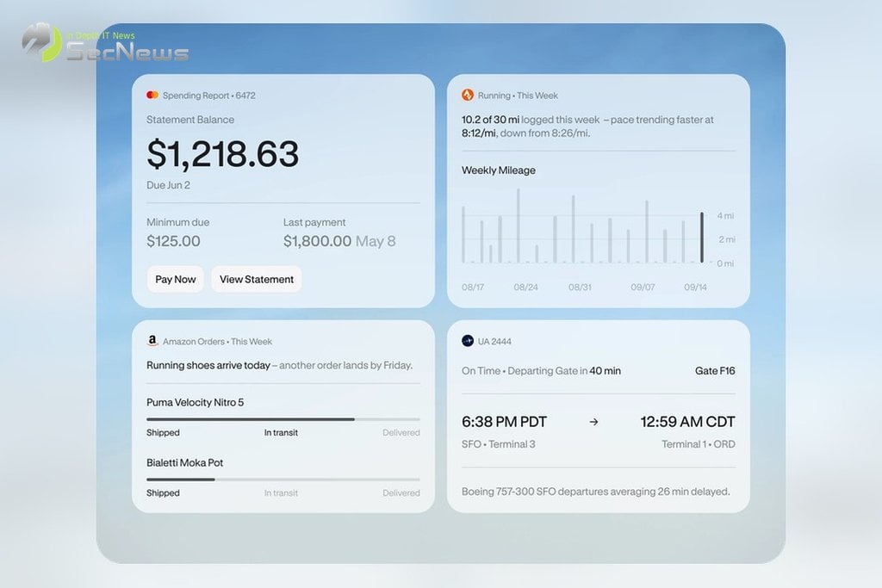Click 'In transit' under Bialetti Moka Pot
This screenshot has height=588, width=882.
[x=281, y=493]
